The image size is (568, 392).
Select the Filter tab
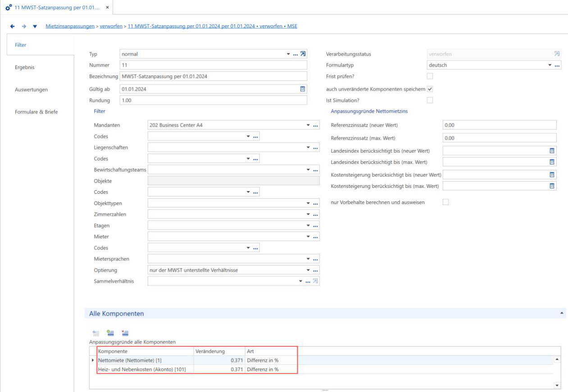tap(21, 45)
